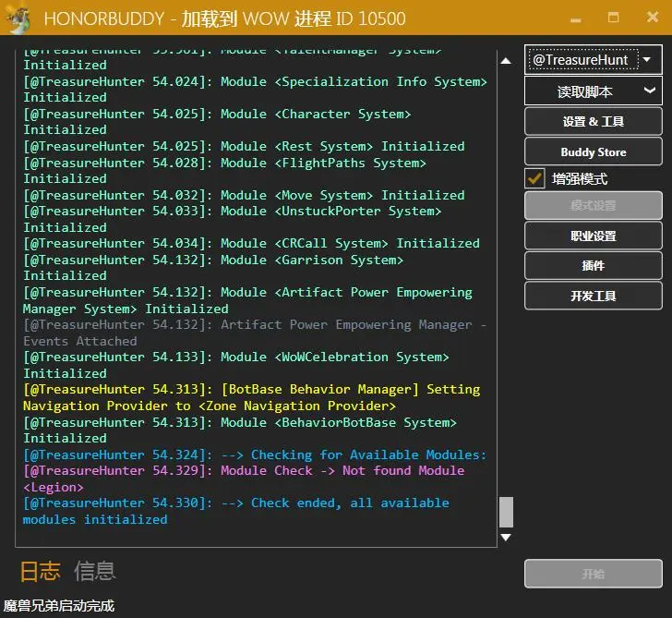Open the Buddy Store
The image size is (672, 618).
594,151
